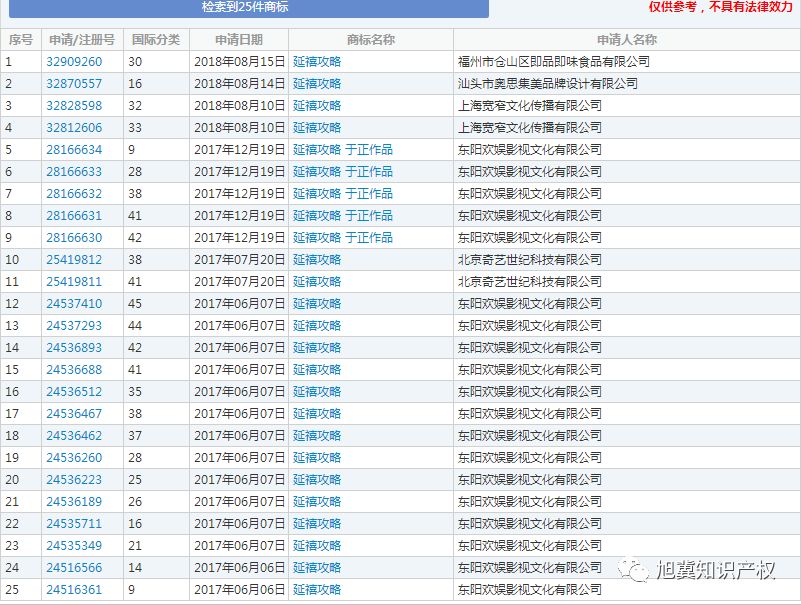Click the 国际分类 column header
This screenshot has height=605, width=801.
click(156, 40)
